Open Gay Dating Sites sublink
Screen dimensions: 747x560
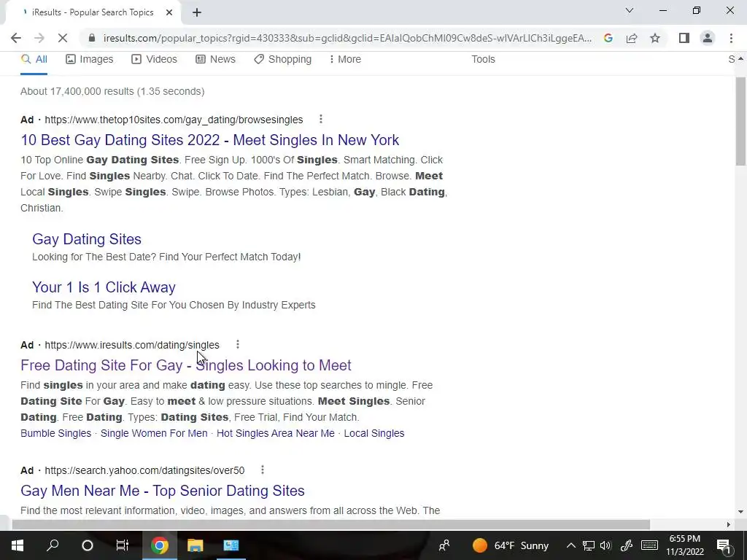point(87,239)
